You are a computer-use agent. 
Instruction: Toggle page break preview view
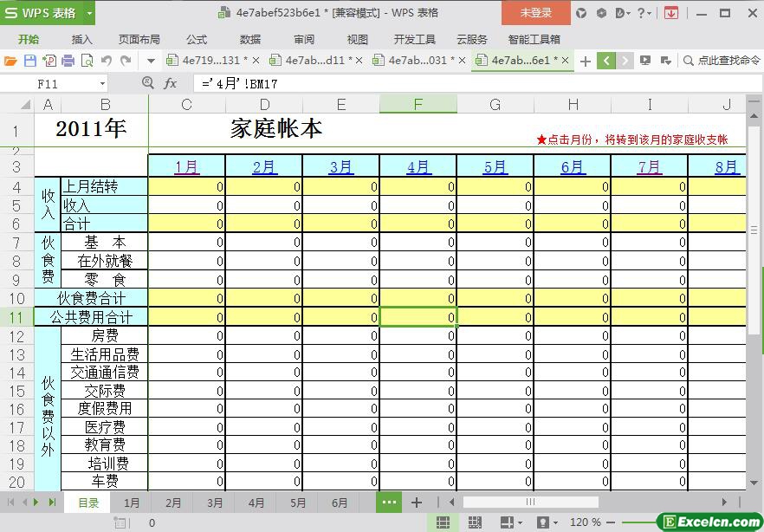coord(475,522)
